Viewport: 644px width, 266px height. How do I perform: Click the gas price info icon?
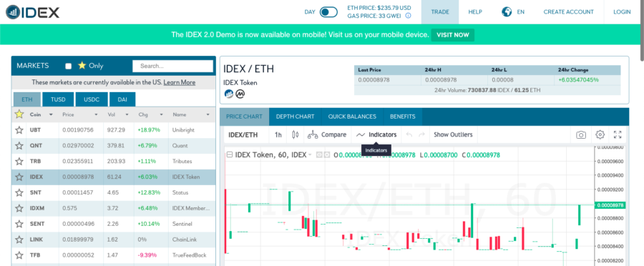point(409,16)
